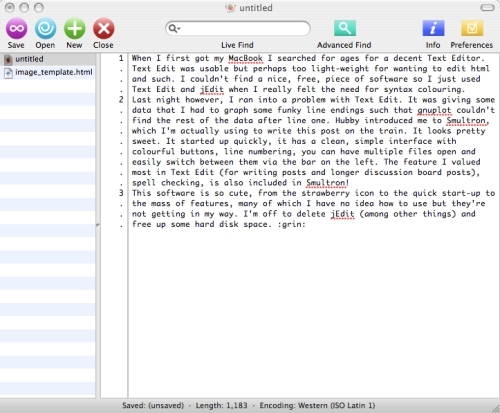Click the blue spiral Open icon
The image size is (500, 413).
(x=45, y=28)
